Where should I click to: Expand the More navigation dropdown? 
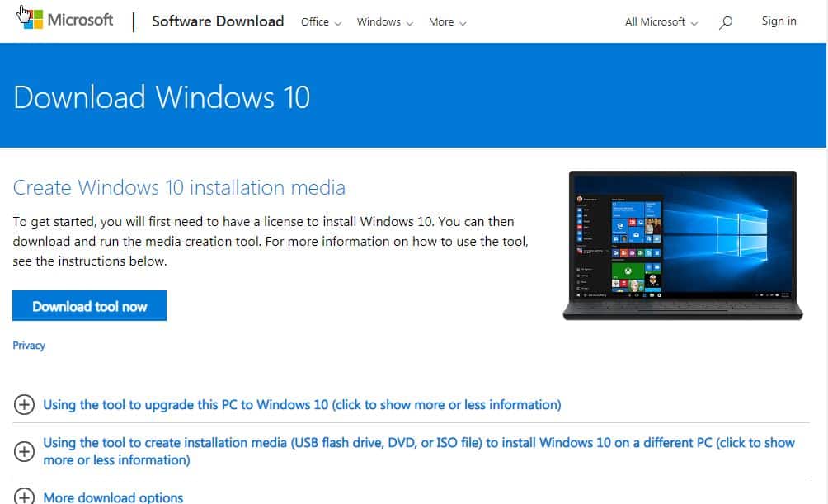coord(463,23)
